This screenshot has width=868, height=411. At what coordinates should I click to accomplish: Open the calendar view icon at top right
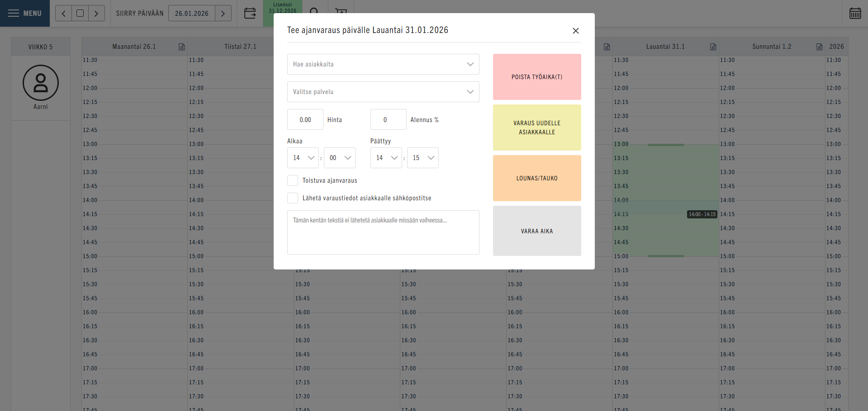pos(855,13)
